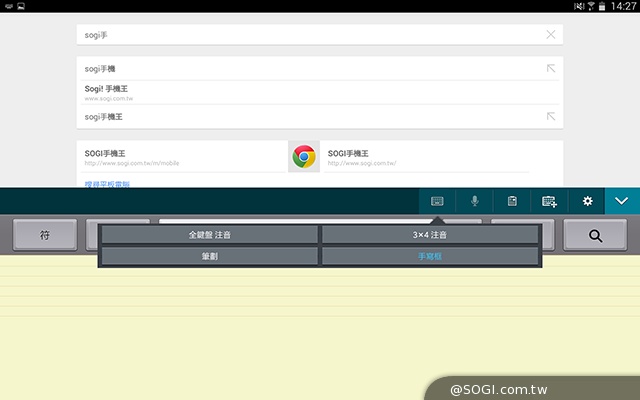The image size is (640, 400).
Task: Tap the Chrome browser icon
Action: pos(304,156)
